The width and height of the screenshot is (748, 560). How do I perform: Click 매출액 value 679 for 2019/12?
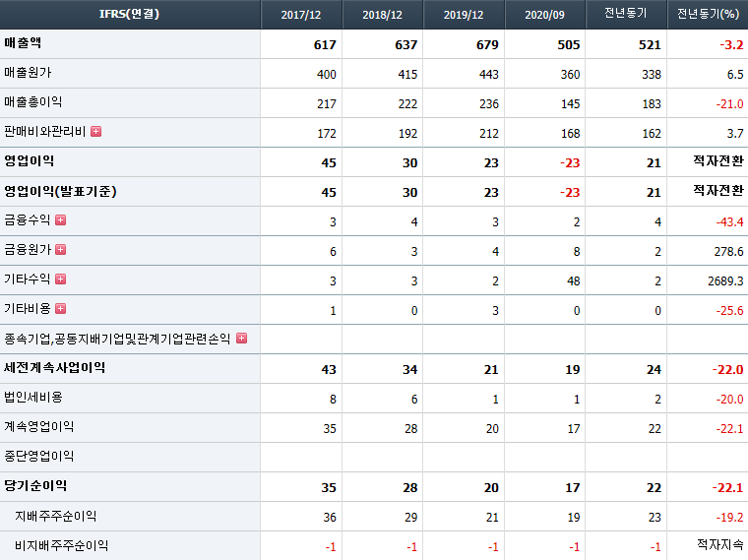point(487,45)
